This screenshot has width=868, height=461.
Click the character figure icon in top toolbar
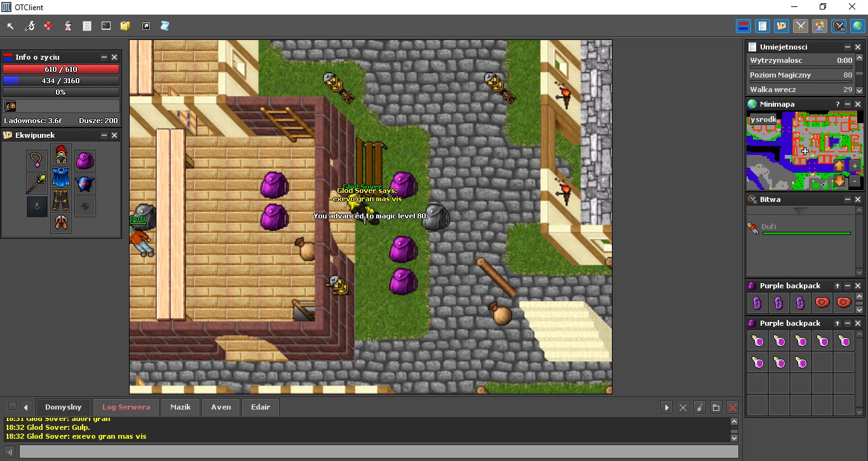click(67, 26)
